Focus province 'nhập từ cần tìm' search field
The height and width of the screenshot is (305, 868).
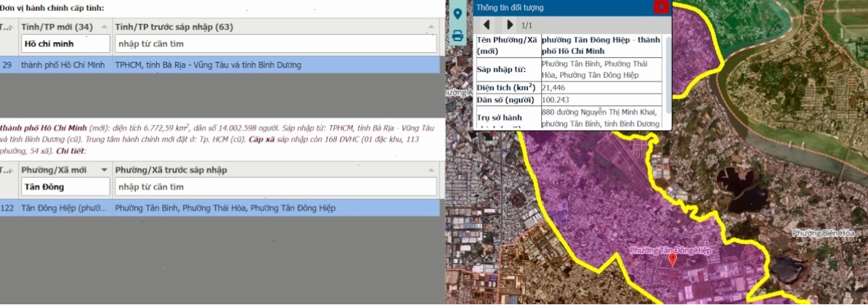click(x=276, y=44)
